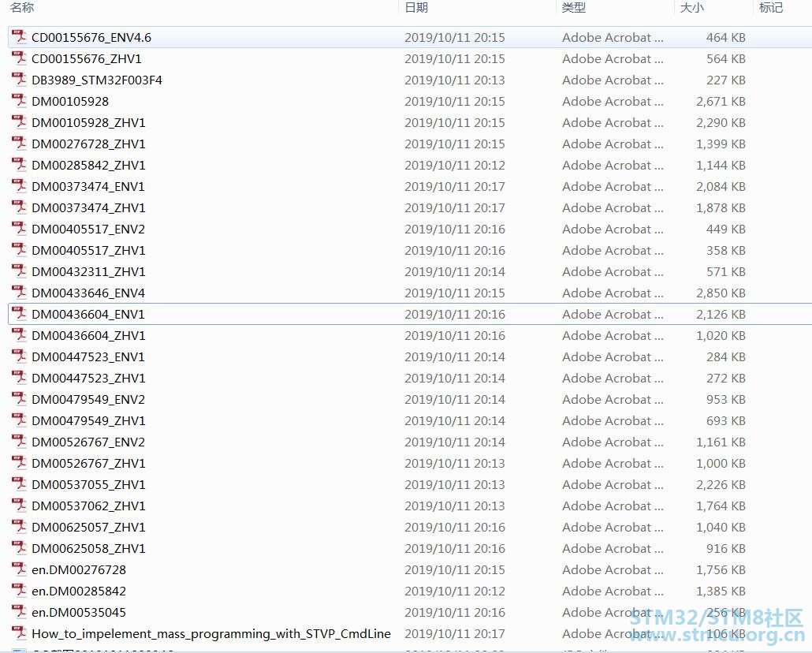Click the PDF icon of DM00285842_ZHV1
The width and height of the screenshot is (812, 653).
point(19,164)
